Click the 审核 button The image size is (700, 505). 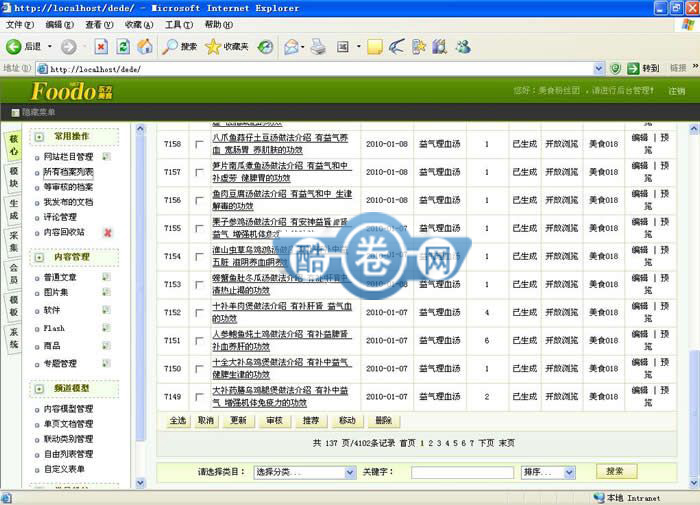coord(274,421)
